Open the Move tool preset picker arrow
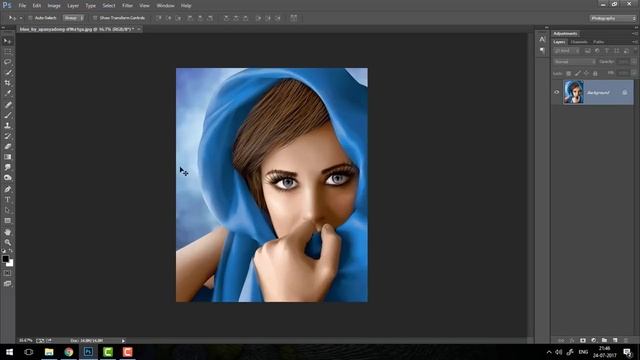 [x=21, y=18]
